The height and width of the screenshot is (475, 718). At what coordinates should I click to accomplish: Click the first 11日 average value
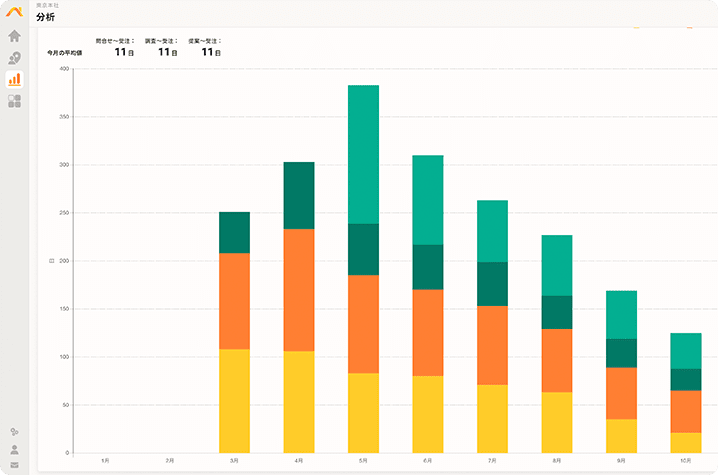[x=124, y=52]
